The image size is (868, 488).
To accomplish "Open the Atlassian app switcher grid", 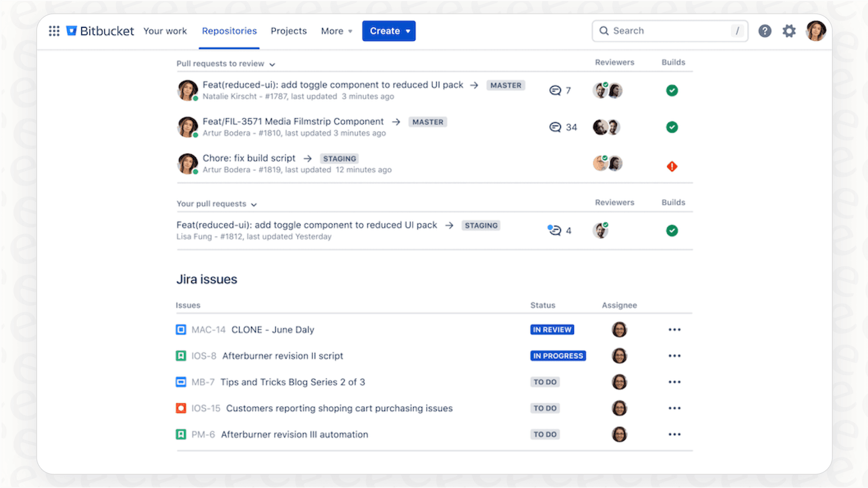I will point(54,31).
